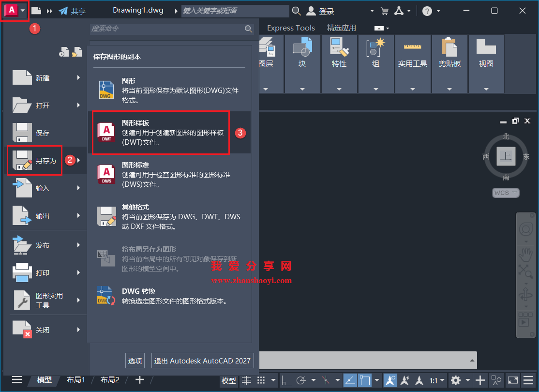The height and width of the screenshot is (392, 539).
Task: Switch to the Layout2 (布局2) tab
Action: (110, 379)
